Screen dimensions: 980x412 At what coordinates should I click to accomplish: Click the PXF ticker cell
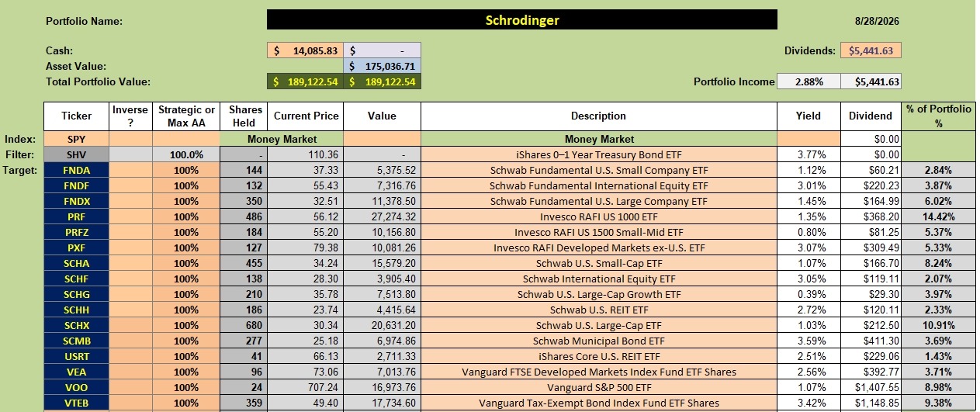76,248
